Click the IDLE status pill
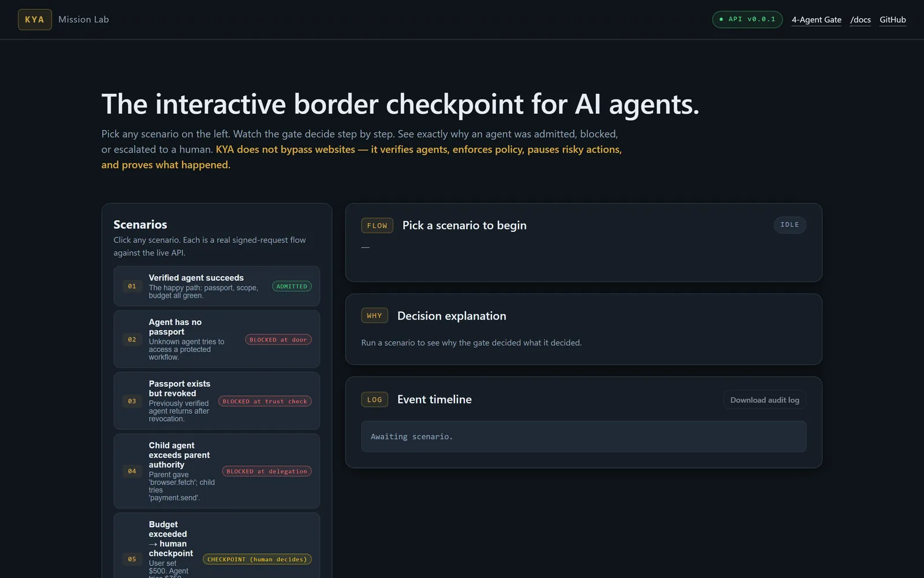The height and width of the screenshot is (578, 924). click(x=789, y=225)
